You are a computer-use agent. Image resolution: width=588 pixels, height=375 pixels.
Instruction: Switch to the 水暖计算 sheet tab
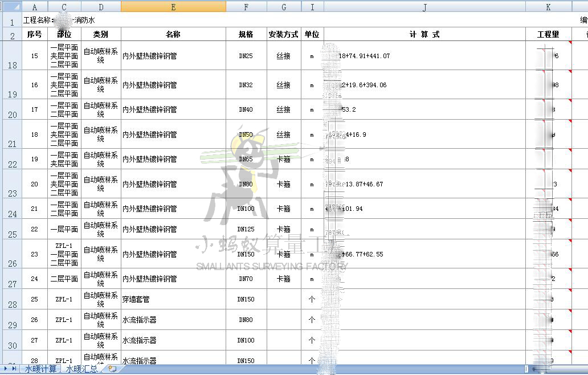click(x=40, y=369)
